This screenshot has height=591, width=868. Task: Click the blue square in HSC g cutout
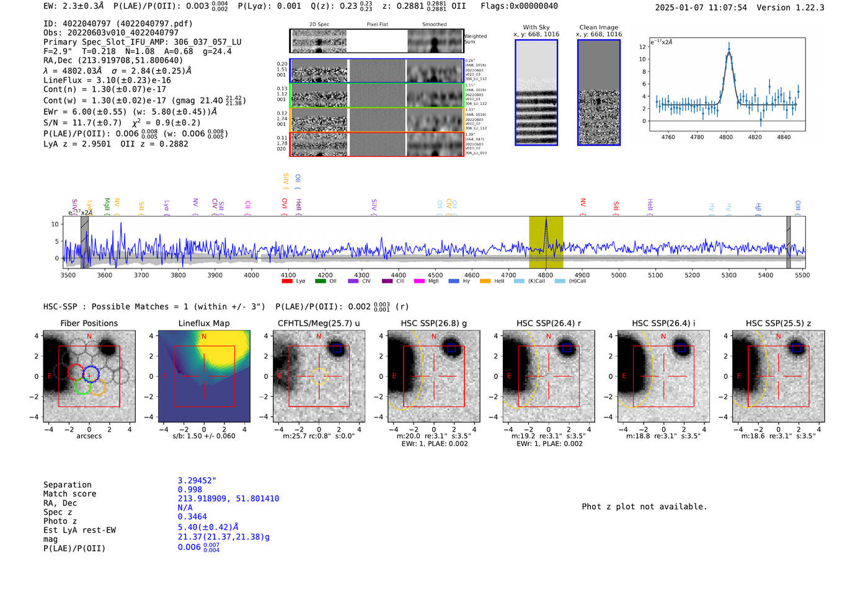(x=451, y=349)
